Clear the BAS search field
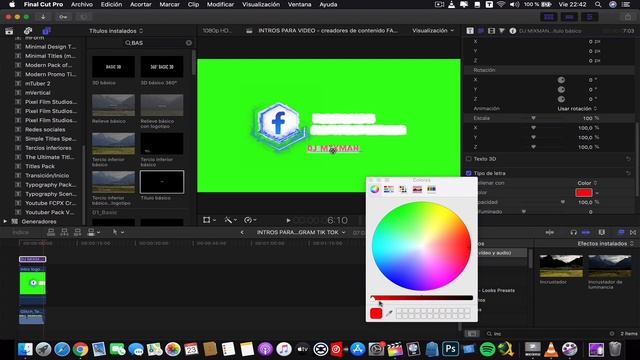640x360 pixels. [189, 43]
